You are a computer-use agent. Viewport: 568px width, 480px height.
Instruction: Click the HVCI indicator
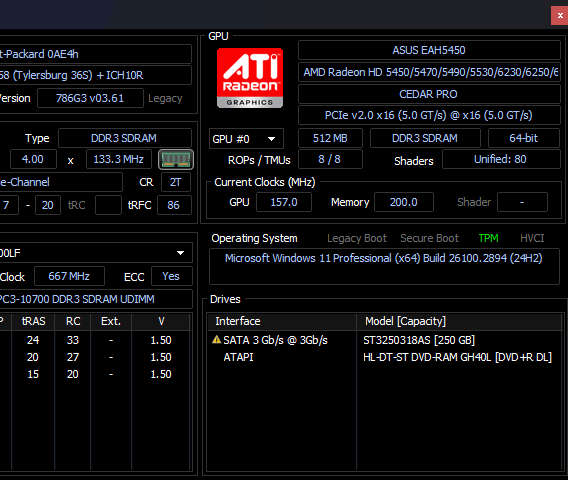coord(532,238)
